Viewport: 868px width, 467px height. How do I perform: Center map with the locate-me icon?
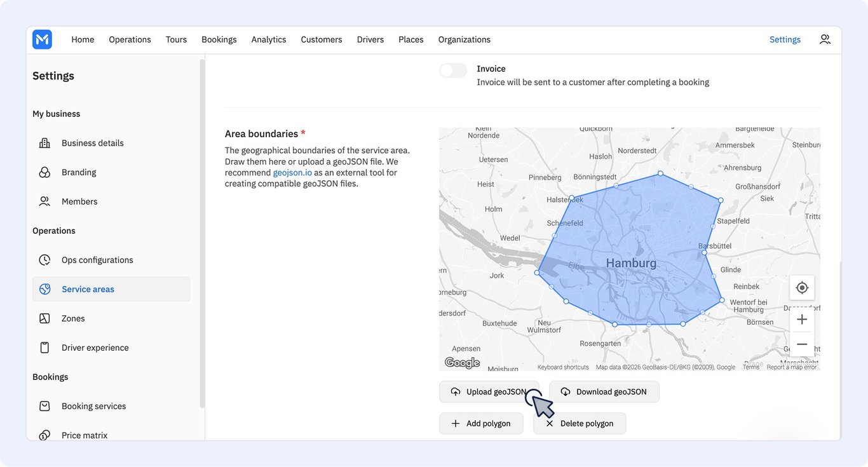pyautogui.click(x=802, y=288)
